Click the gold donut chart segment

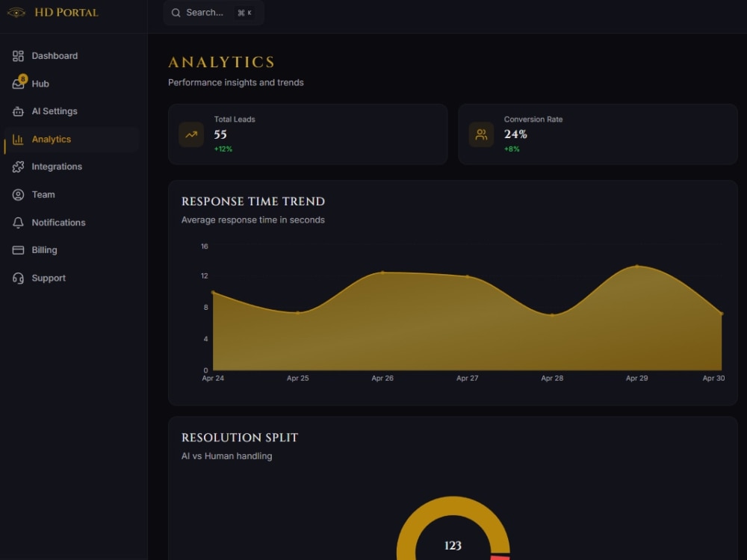453,505
